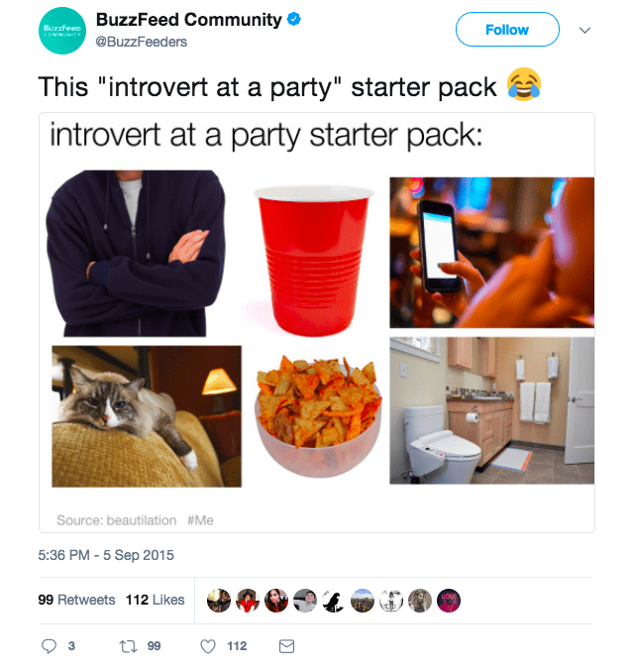This screenshot has height=672, width=632.
Task: Click the reply speech bubble icon
Action: 49,646
